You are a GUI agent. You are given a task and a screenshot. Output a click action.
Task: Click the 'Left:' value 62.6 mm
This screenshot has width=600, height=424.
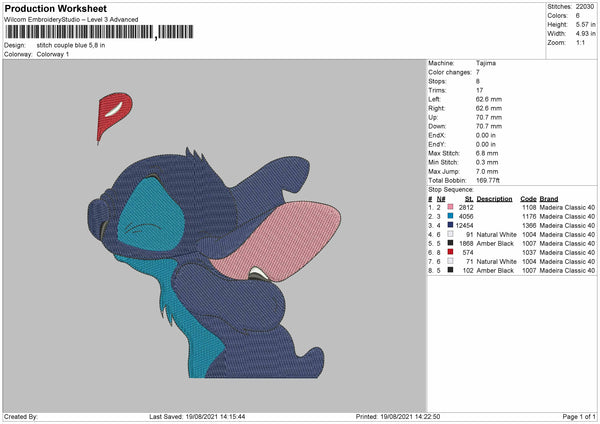click(x=489, y=99)
